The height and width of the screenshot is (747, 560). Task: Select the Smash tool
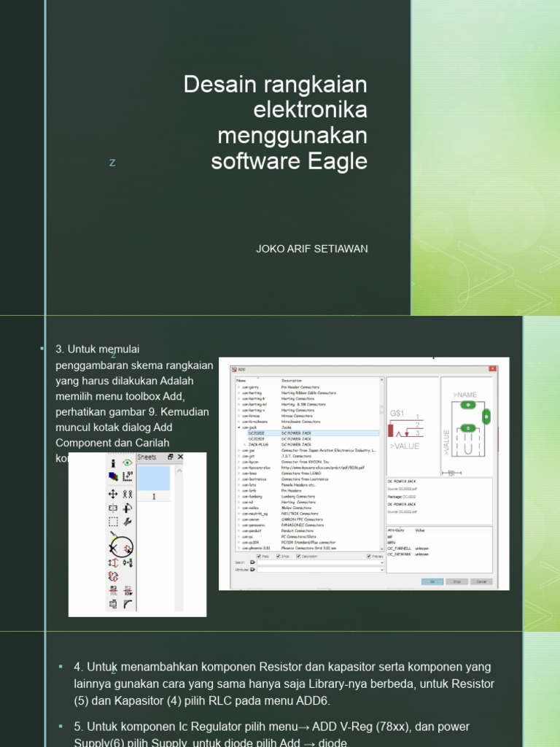(113, 604)
